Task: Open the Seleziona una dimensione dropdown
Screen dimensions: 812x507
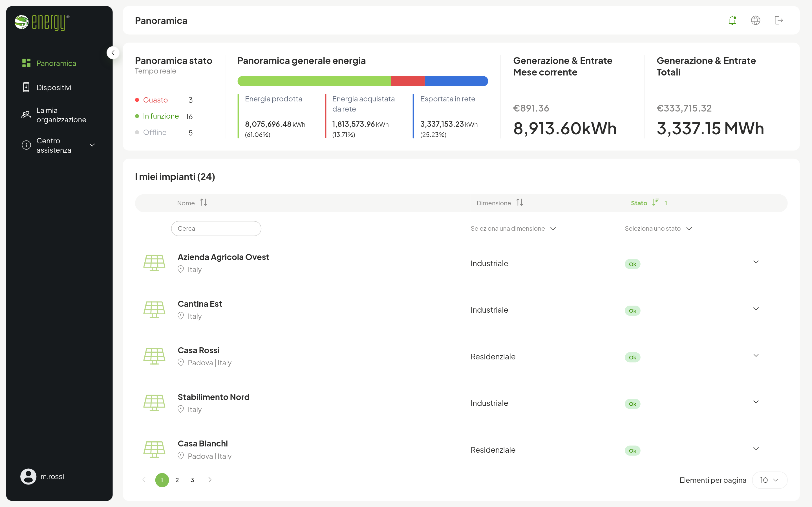Action: point(513,228)
